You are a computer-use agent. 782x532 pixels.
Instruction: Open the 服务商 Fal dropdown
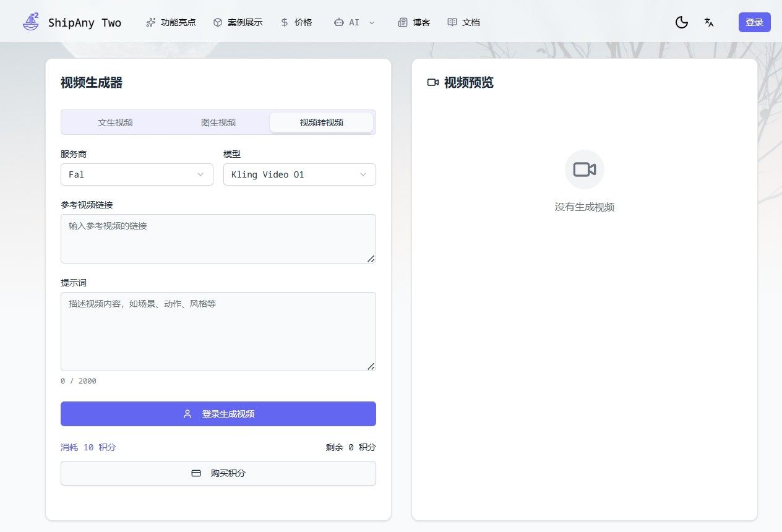point(137,174)
